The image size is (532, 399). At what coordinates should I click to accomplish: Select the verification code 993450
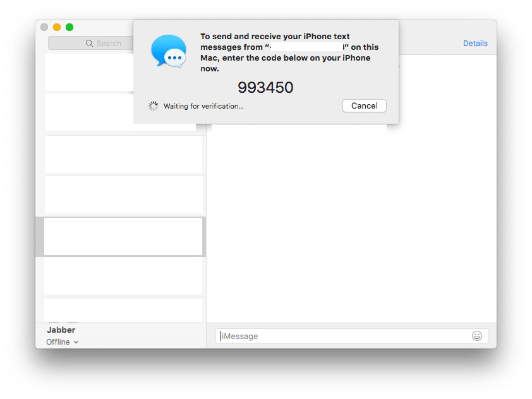point(265,88)
